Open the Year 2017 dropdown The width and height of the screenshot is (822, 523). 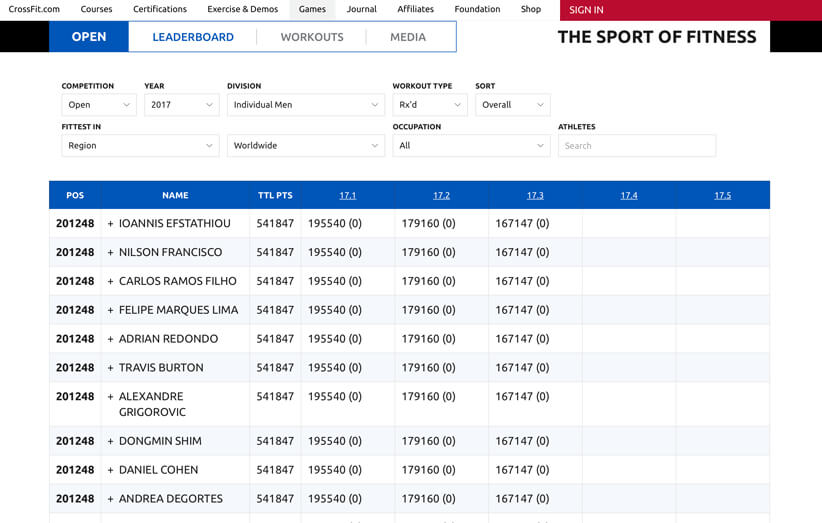[181, 105]
